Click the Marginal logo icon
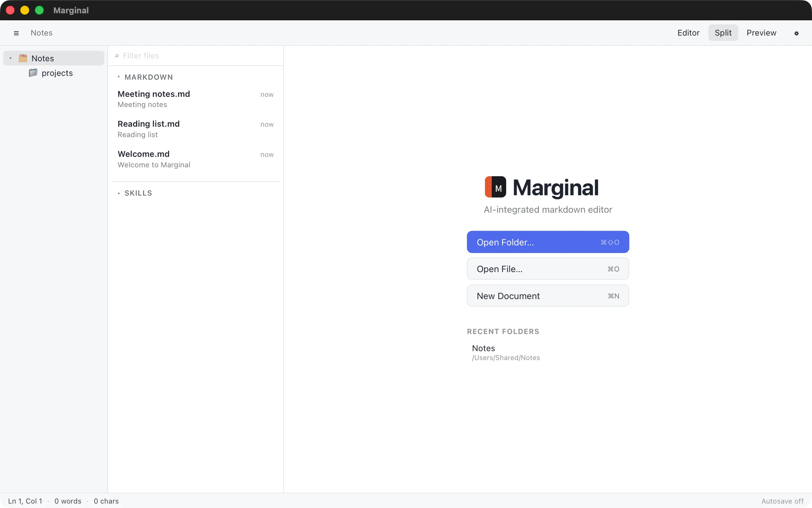 [495, 187]
